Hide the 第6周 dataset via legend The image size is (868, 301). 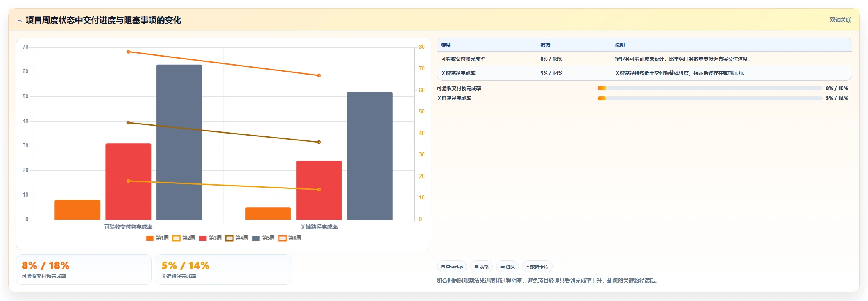point(290,238)
